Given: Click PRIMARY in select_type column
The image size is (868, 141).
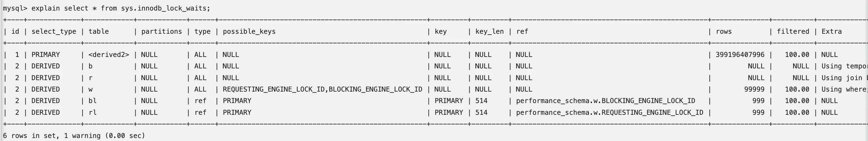Looking at the screenshot, I should click(x=46, y=55).
